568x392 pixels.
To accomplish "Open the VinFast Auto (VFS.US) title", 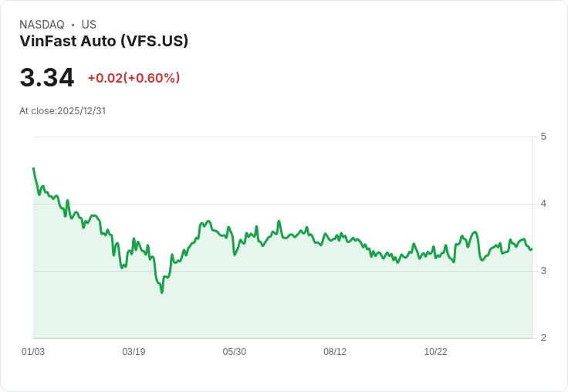I will pyautogui.click(x=103, y=41).
